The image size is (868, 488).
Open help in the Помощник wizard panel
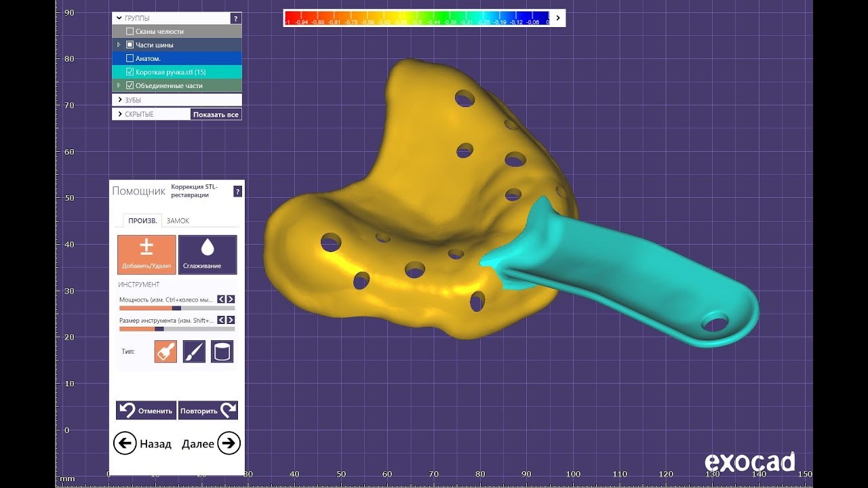click(237, 192)
